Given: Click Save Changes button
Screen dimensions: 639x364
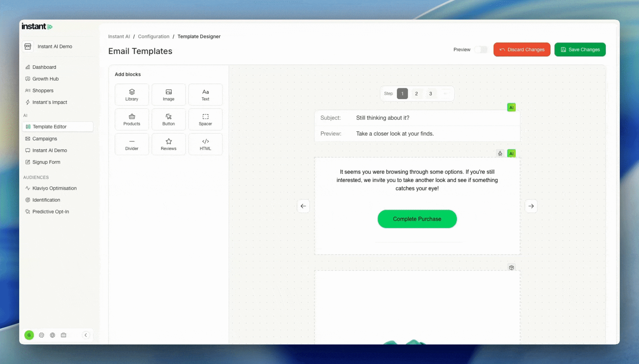Looking at the screenshot, I should click(580, 50).
